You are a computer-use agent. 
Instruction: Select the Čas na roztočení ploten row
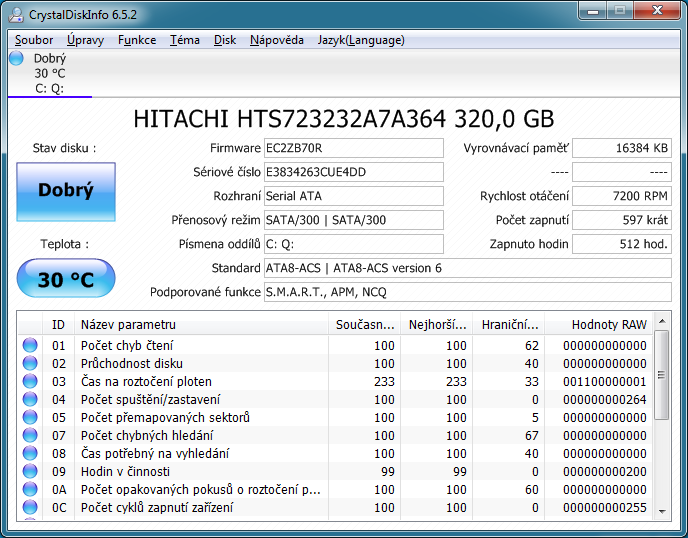pos(200,382)
